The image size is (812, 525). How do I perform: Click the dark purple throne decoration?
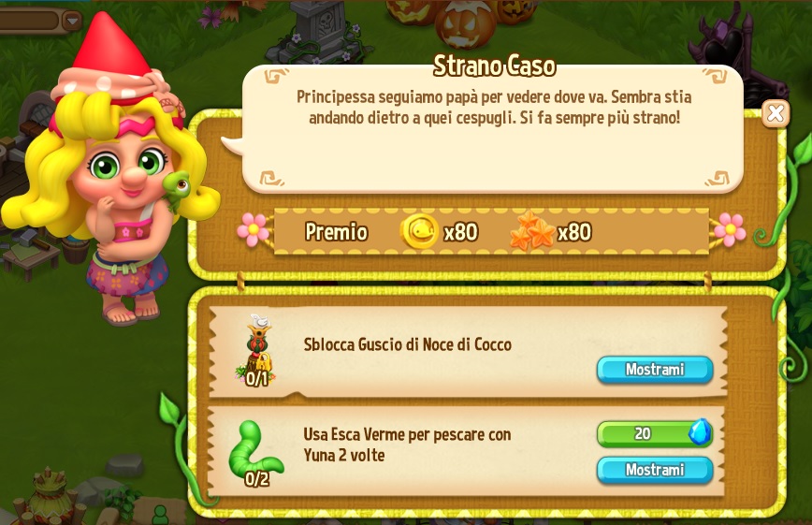735,47
